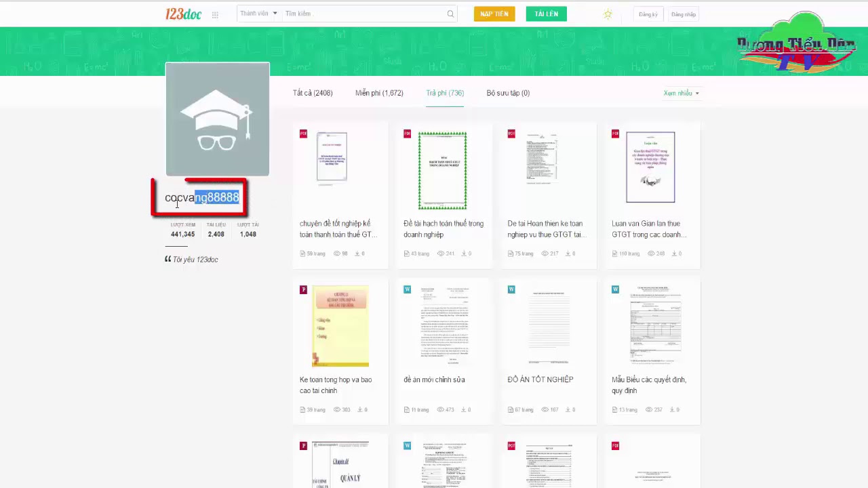
Task: Click download icon on Đề tài hạch toán card
Action: click(464, 253)
